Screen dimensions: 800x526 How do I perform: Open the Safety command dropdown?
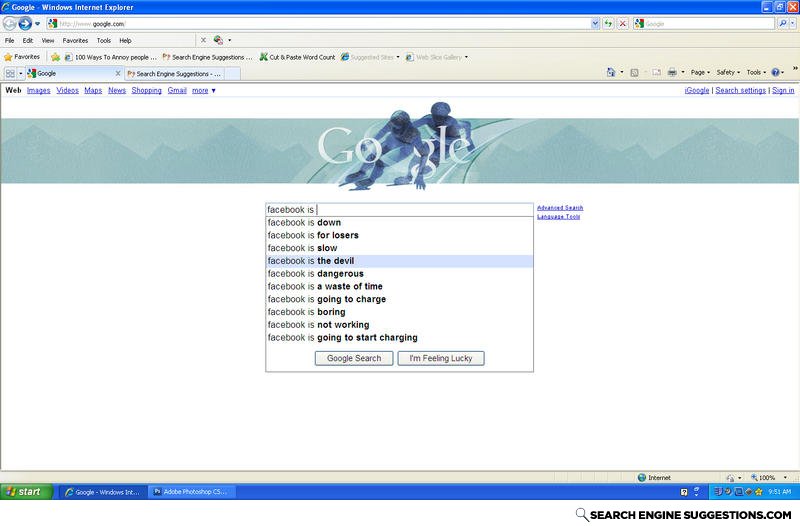(728, 72)
